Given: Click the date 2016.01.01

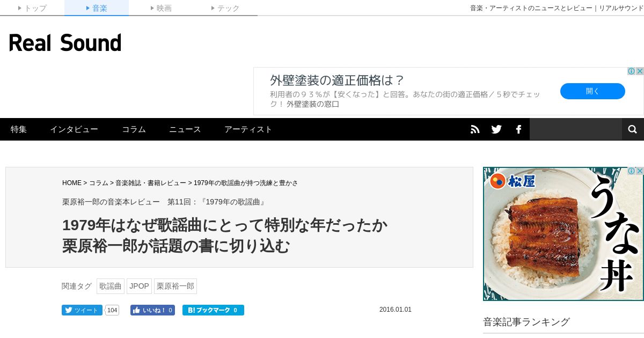Looking at the screenshot, I should [396, 310].
